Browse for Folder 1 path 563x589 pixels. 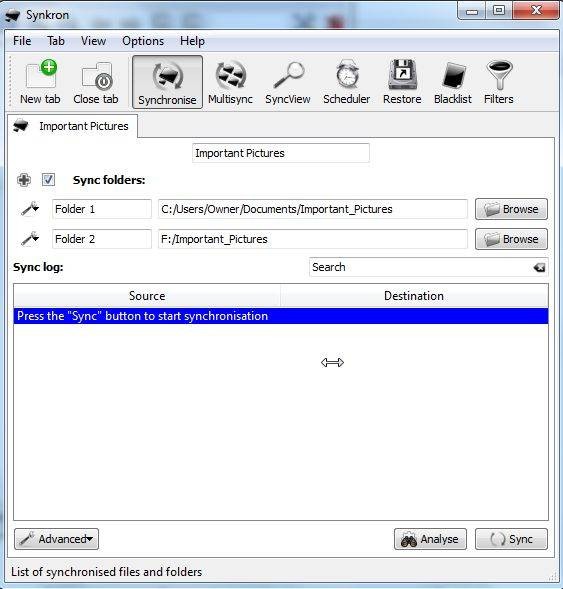point(511,209)
